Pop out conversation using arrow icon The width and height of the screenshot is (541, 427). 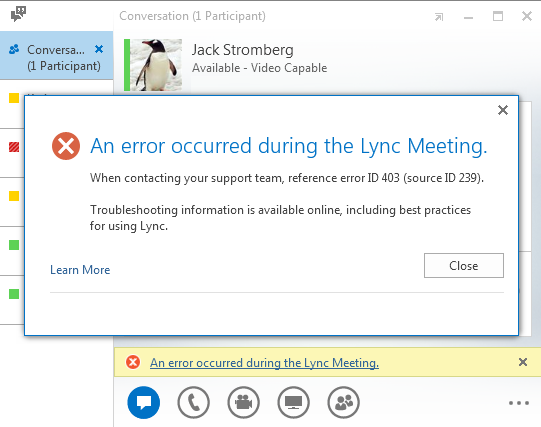click(x=439, y=17)
